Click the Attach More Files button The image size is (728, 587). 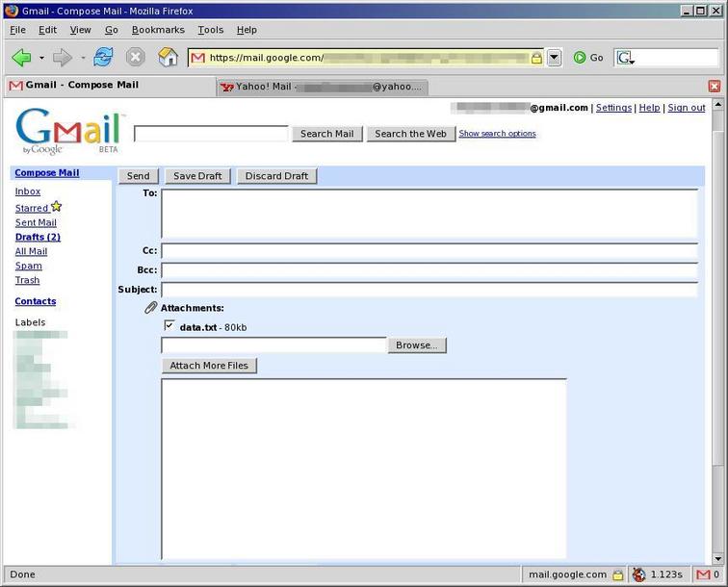(209, 366)
